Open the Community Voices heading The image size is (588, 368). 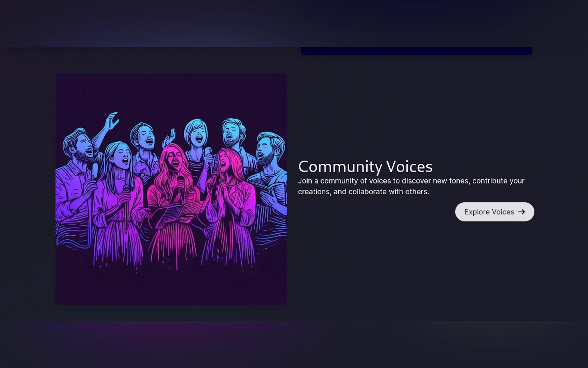[365, 167]
